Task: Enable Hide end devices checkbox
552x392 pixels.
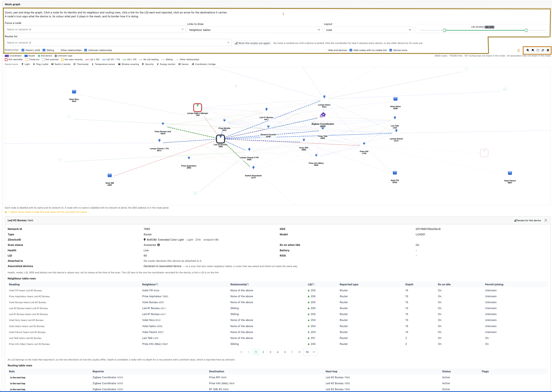Action: point(325,50)
